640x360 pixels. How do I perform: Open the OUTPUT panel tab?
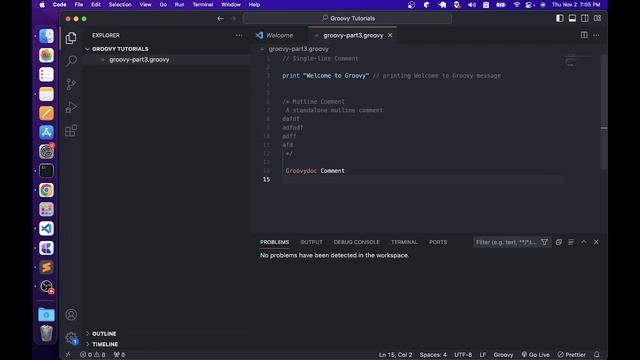(x=311, y=242)
